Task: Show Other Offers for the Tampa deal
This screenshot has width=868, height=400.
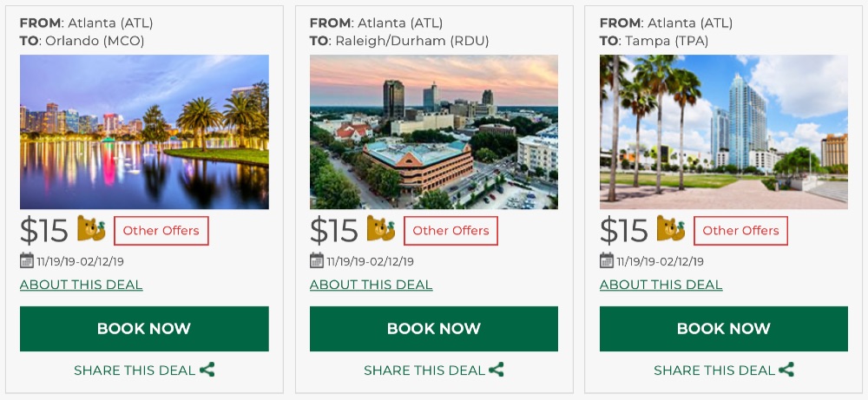Action: click(741, 231)
